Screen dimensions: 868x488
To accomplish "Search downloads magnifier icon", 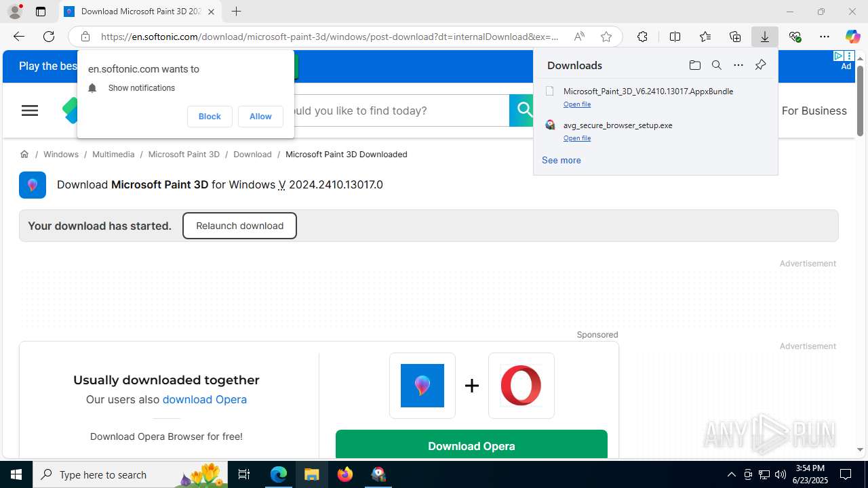I will 716,65.
